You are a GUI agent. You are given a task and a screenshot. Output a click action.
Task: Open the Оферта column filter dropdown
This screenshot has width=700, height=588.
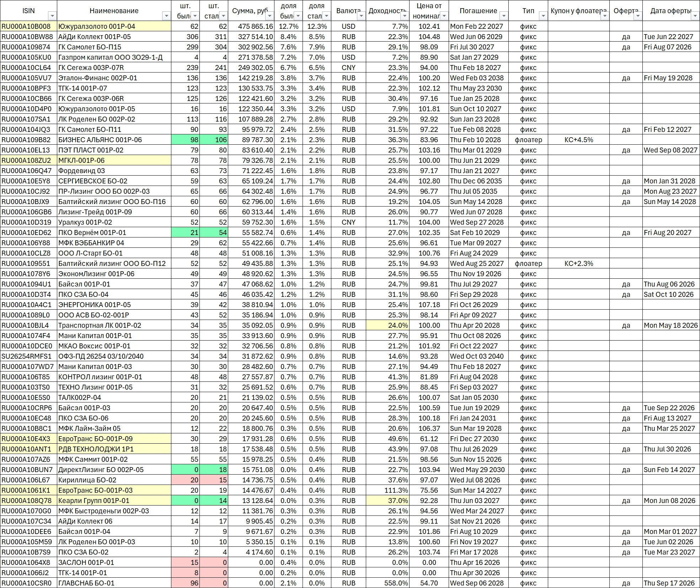point(638,16)
